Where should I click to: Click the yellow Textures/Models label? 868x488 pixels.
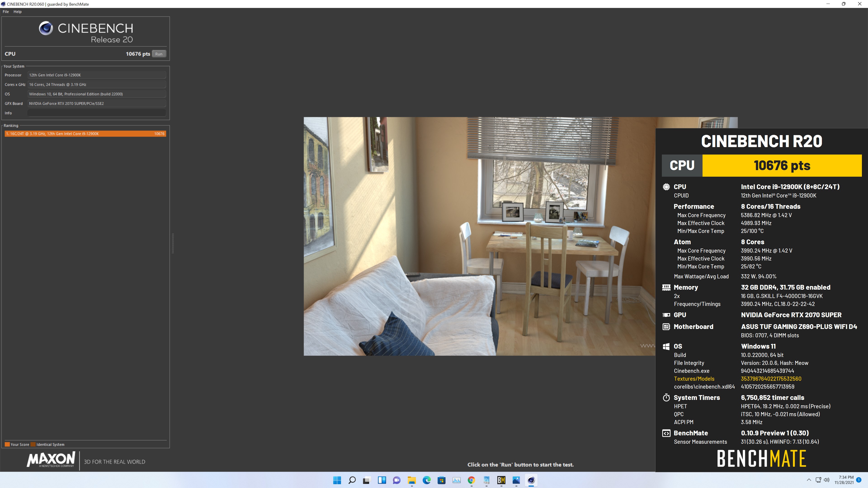tap(694, 379)
